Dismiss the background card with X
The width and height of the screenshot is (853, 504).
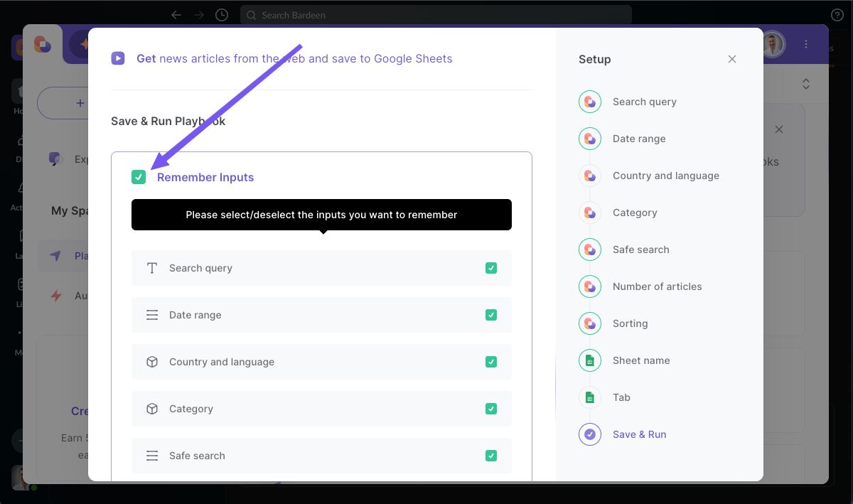pyautogui.click(x=779, y=129)
